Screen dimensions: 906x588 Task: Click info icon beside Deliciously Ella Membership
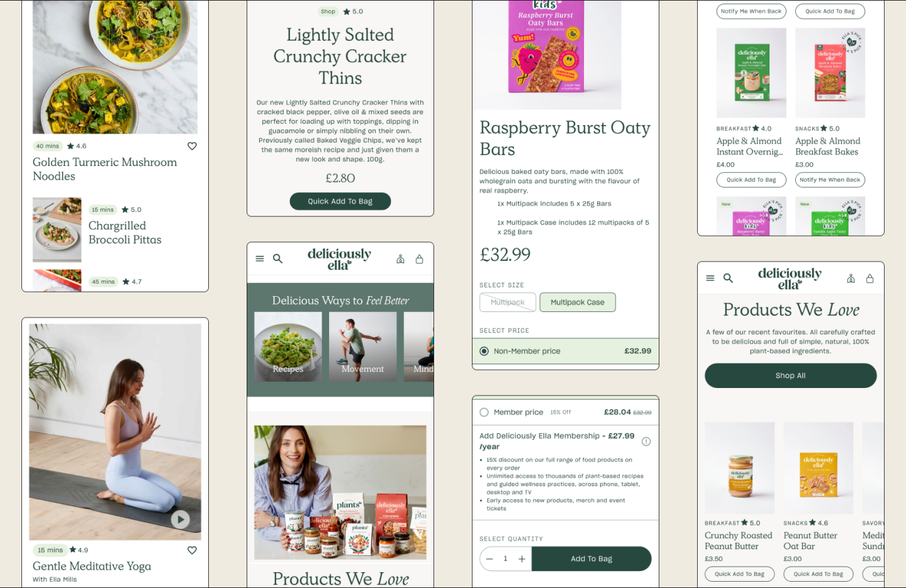646,441
